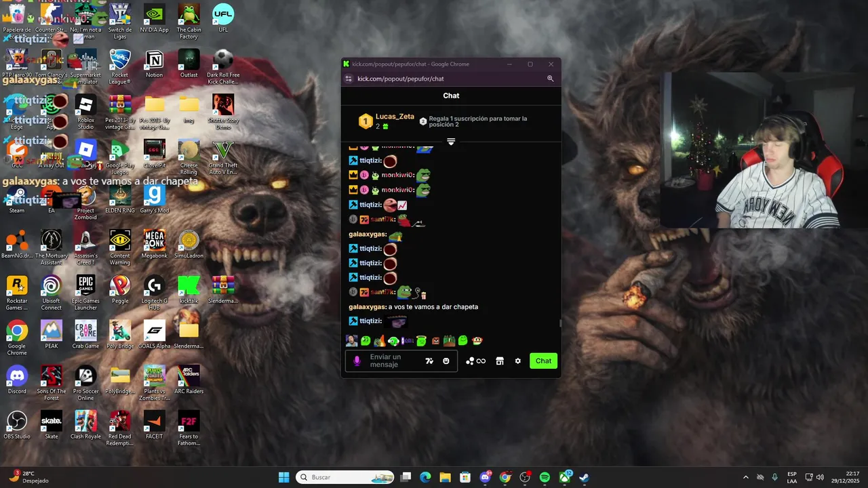This screenshot has height=488, width=868.
Task: Open Megabonk desktop icon
Action: [155, 245]
